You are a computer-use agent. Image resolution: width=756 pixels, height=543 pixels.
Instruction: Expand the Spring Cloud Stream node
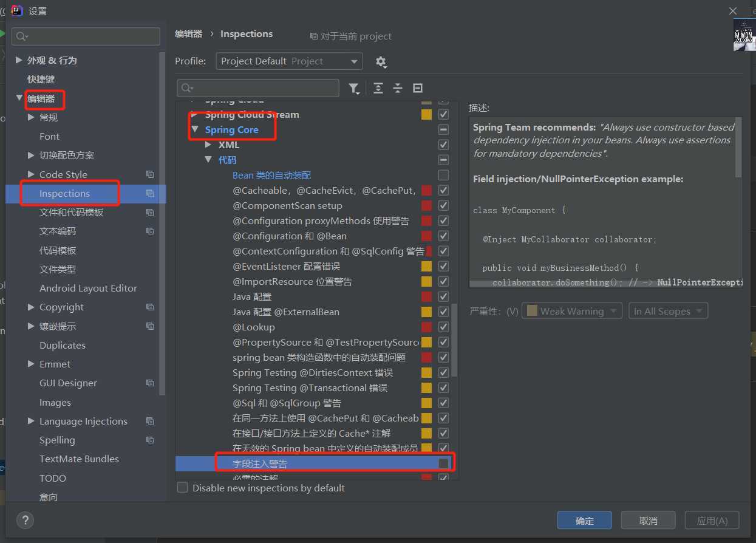click(195, 114)
